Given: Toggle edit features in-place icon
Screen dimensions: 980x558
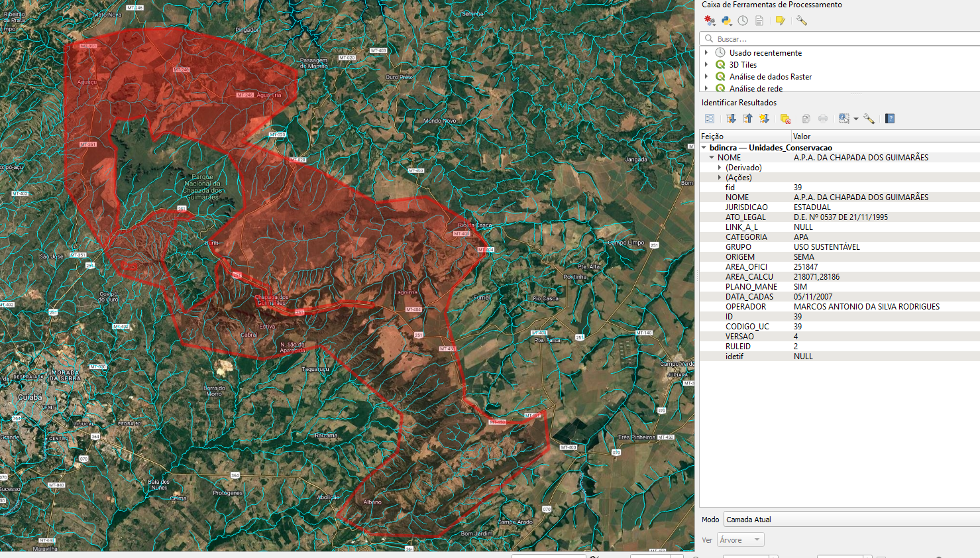Looking at the screenshot, I should (781, 21).
